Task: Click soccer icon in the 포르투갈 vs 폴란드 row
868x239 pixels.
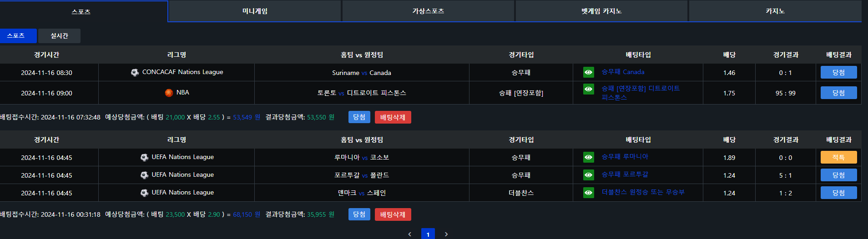Action: (144, 175)
